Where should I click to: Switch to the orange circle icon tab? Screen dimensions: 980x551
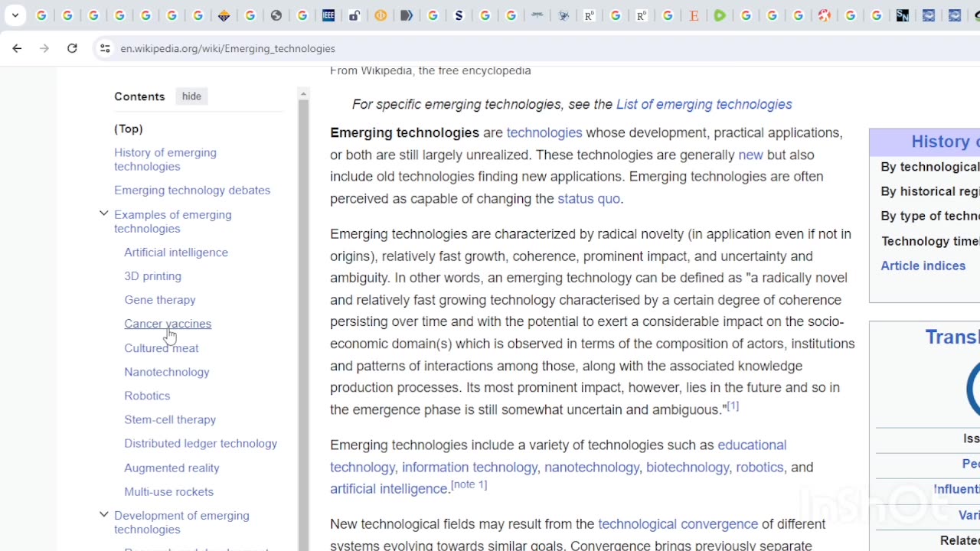click(381, 15)
